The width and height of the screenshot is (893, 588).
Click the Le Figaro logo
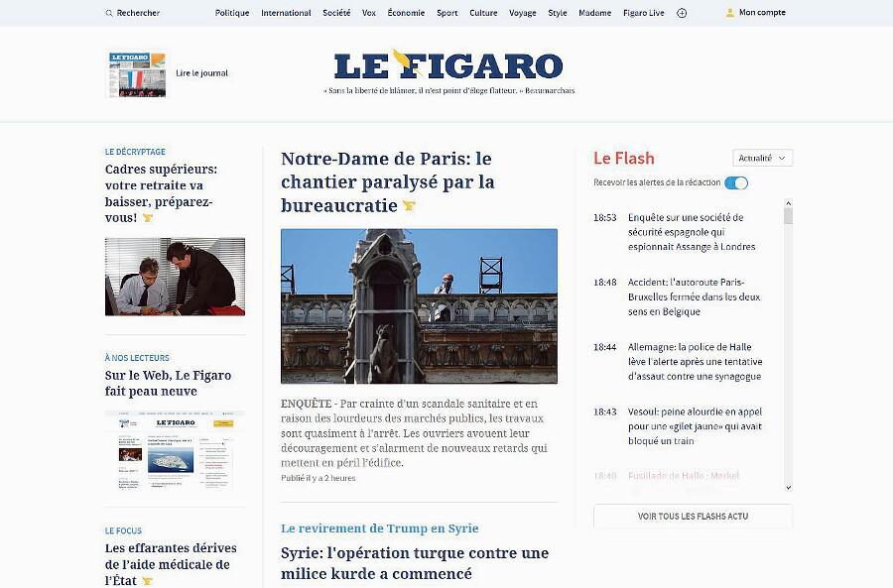click(x=448, y=64)
